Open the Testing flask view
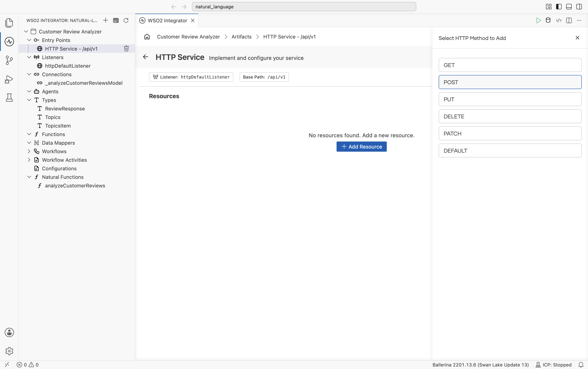 click(9, 98)
